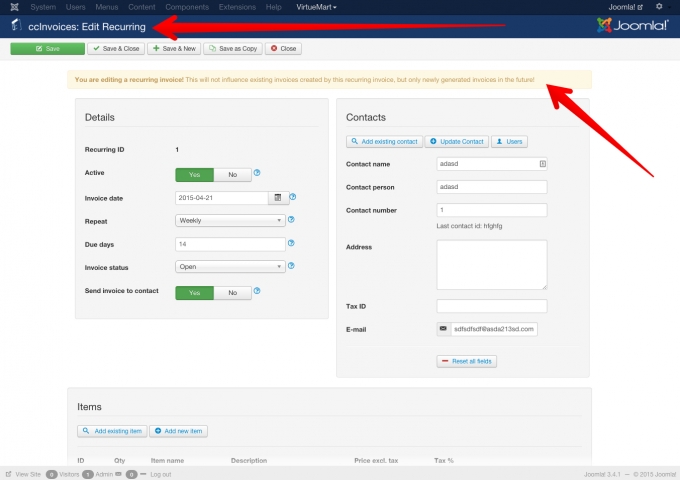Click the Joomla icon in top menu bar

click(x=14, y=7)
